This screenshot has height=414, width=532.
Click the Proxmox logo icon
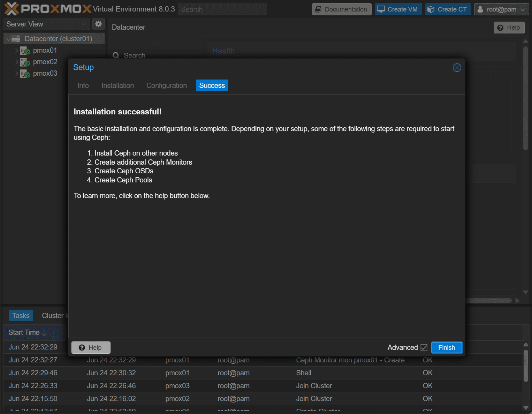tap(12, 9)
